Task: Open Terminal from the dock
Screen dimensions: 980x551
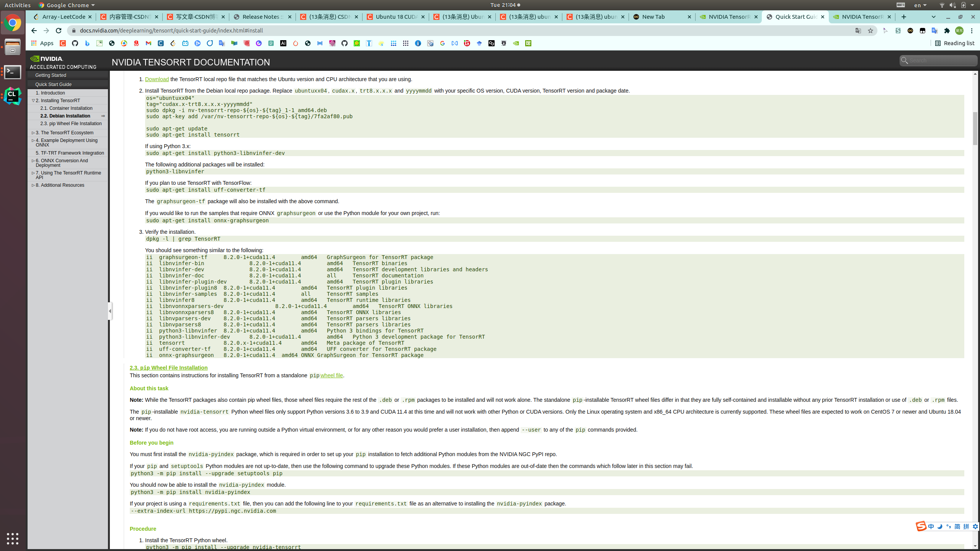Action: tap(13, 72)
